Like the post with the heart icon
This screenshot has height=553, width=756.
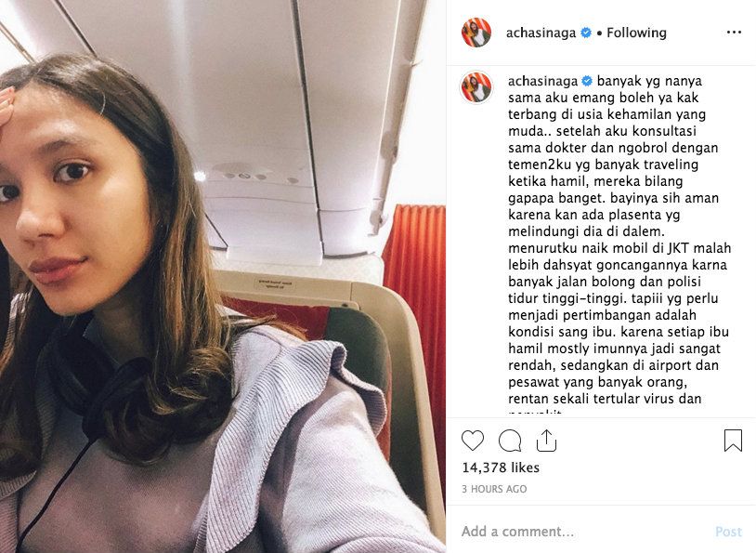(x=473, y=441)
